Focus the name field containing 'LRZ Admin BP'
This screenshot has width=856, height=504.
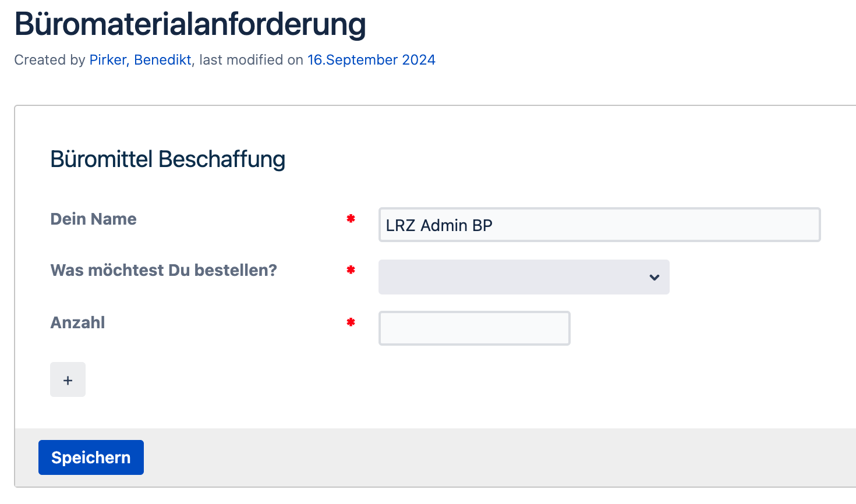tap(599, 225)
